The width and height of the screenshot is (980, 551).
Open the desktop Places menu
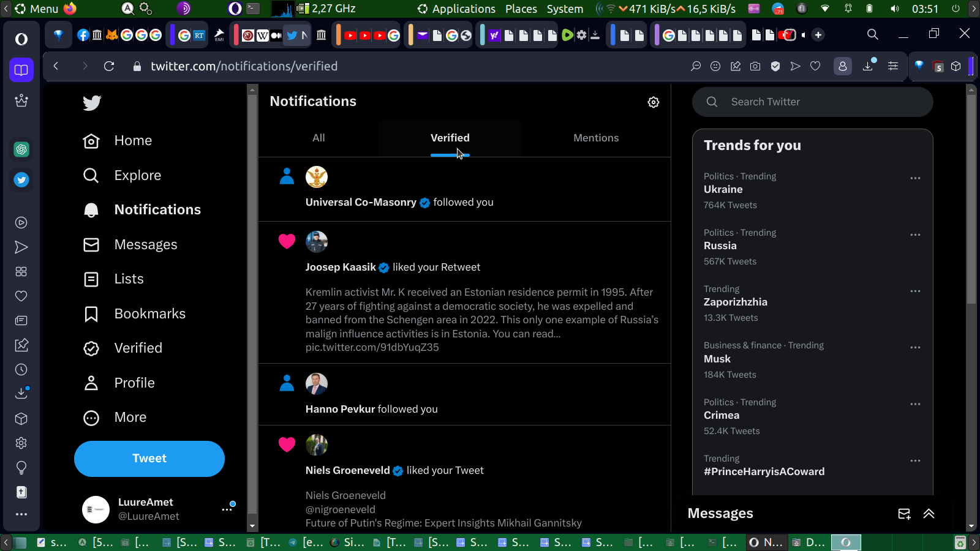point(521,9)
